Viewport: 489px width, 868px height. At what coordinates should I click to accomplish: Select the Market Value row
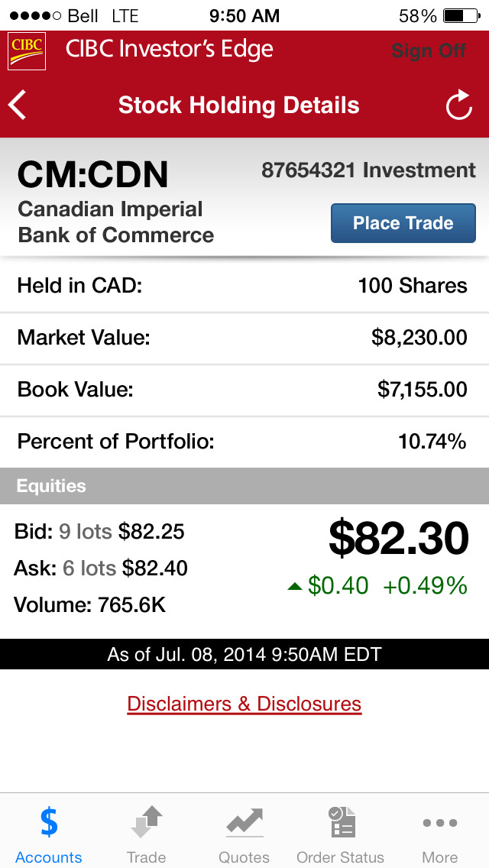[244, 338]
